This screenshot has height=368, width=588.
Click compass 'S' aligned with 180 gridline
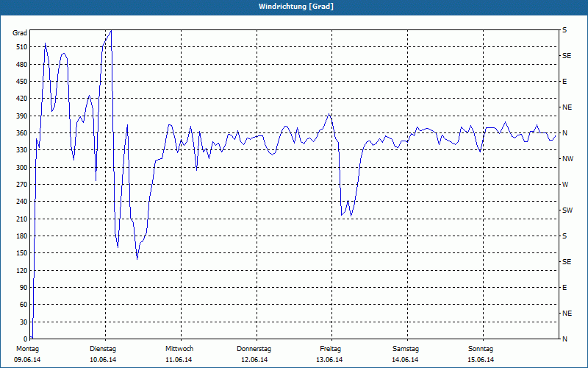click(564, 236)
